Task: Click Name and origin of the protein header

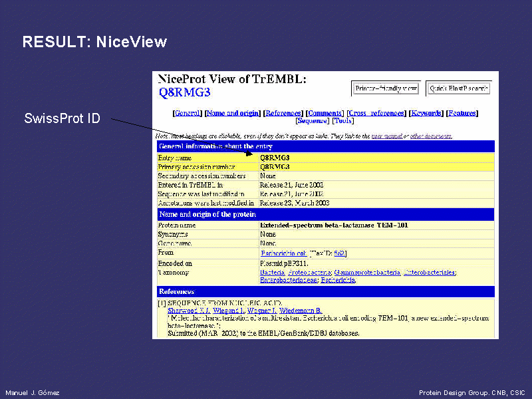Action: pyautogui.click(x=326, y=214)
